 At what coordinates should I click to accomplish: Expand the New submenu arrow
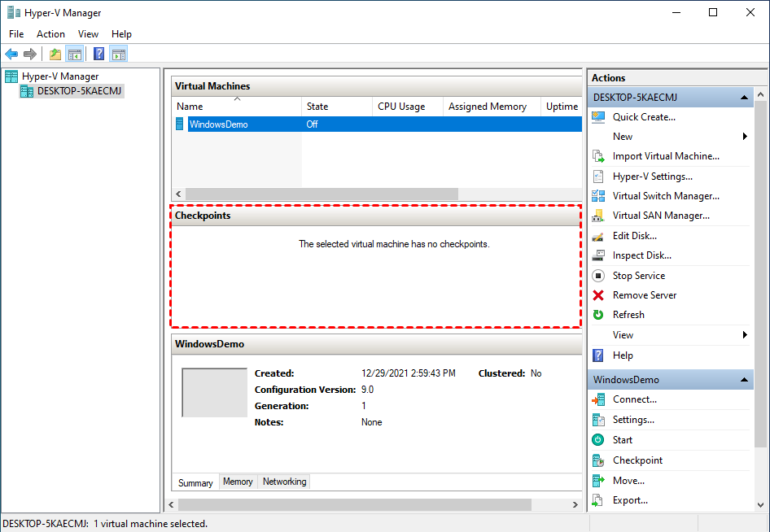pyautogui.click(x=745, y=137)
